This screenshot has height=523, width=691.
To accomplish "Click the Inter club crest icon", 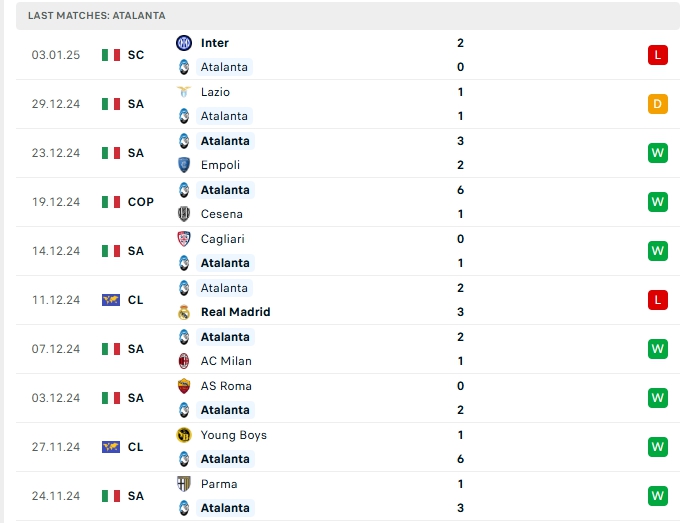I will (184, 43).
